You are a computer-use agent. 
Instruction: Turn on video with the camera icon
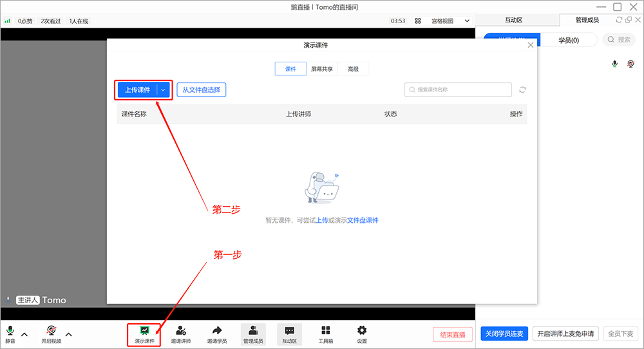pos(52,334)
